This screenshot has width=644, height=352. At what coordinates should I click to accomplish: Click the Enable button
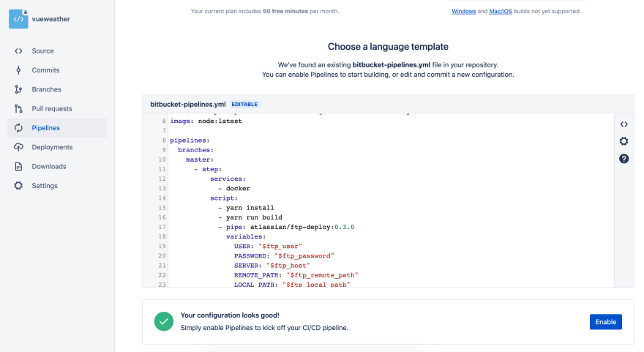[x=606, y=322]
